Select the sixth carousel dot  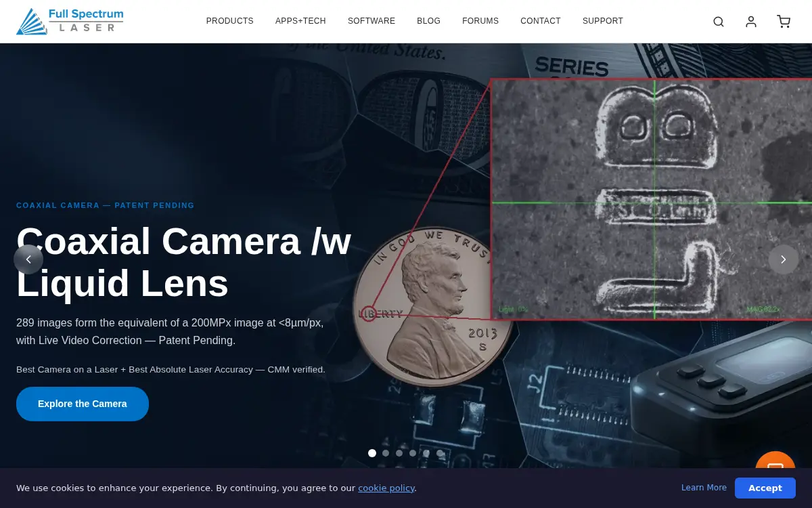click(x=440, y=453)
